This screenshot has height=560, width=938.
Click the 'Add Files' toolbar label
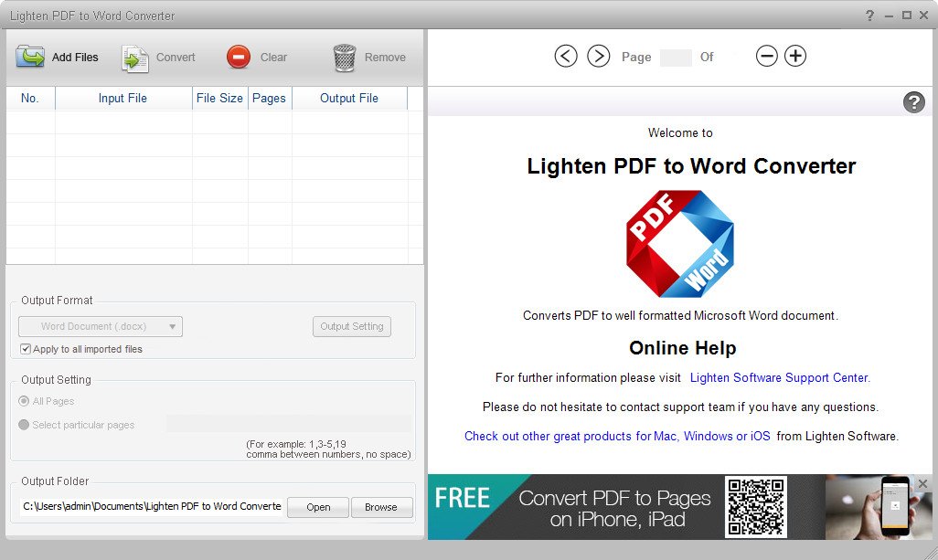tap(75, 58)
